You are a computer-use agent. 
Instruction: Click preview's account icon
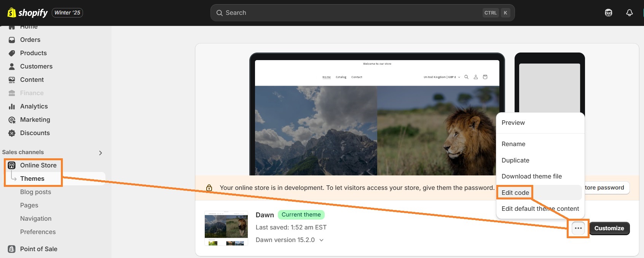tap(475, 77)
